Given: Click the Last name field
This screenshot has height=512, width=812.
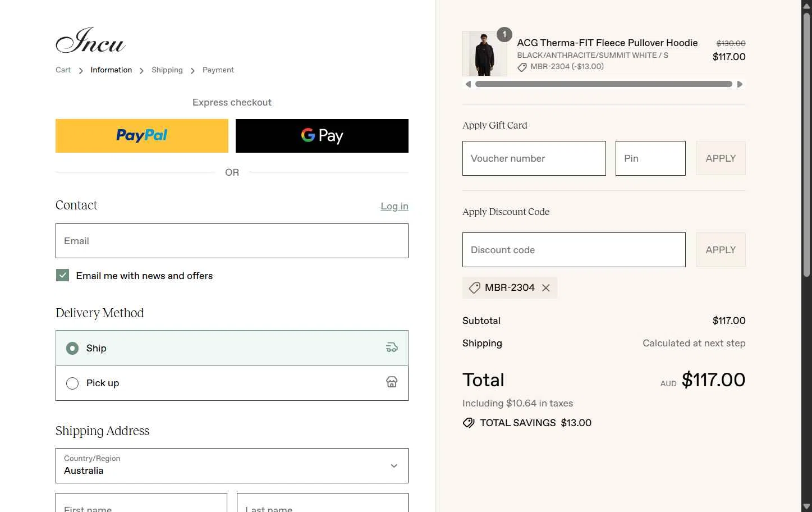Looking at the screenshot, I should click(x=323, y=502).
